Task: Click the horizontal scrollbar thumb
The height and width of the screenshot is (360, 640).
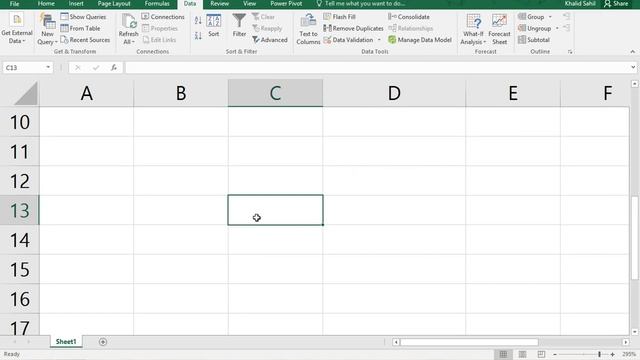Action: pyautogui.click(x=469, y=342)
